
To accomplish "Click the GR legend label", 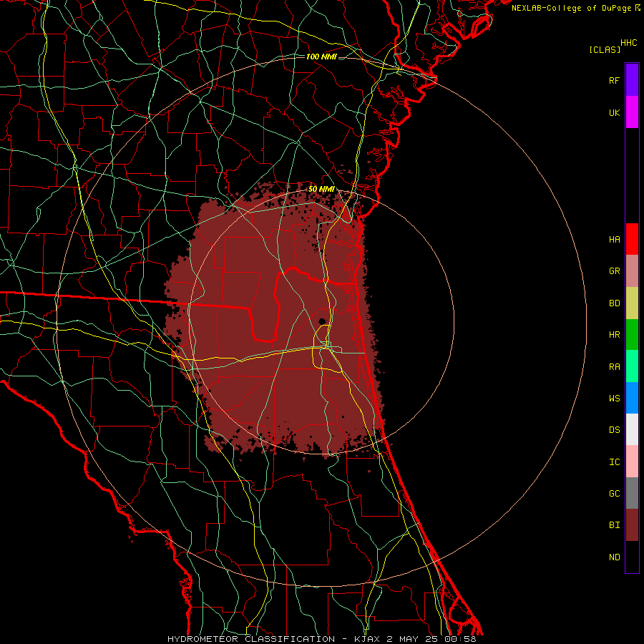I will click(x=614, y=271).
